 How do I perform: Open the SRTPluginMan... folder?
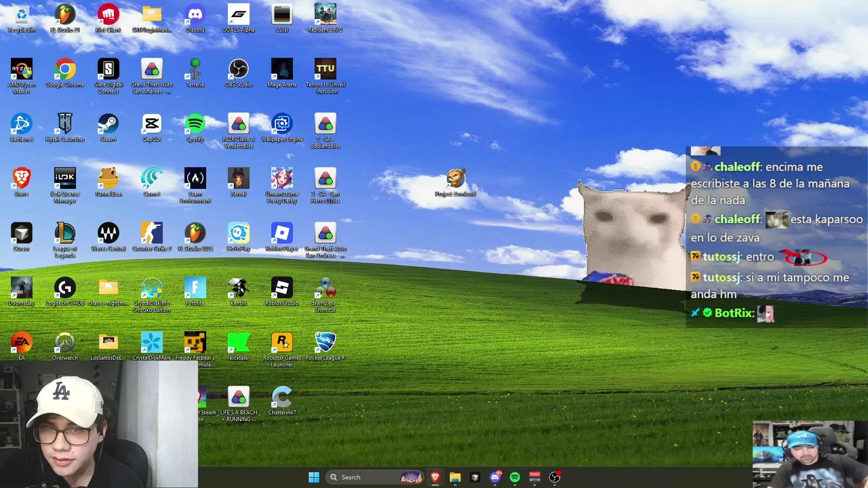152,18
